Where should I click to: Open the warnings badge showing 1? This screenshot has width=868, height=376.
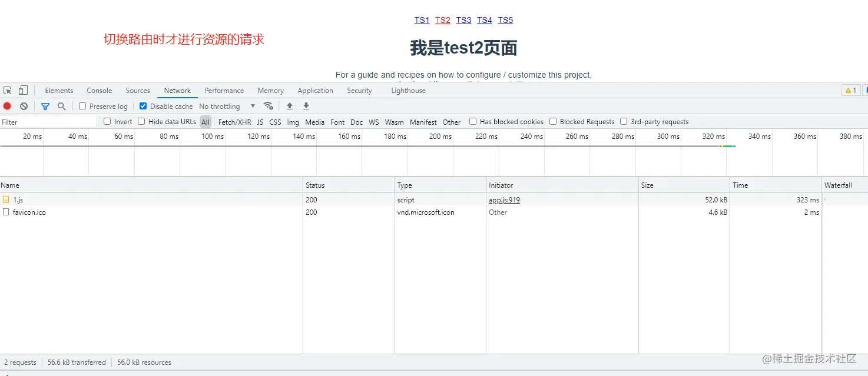click(851, 91)
